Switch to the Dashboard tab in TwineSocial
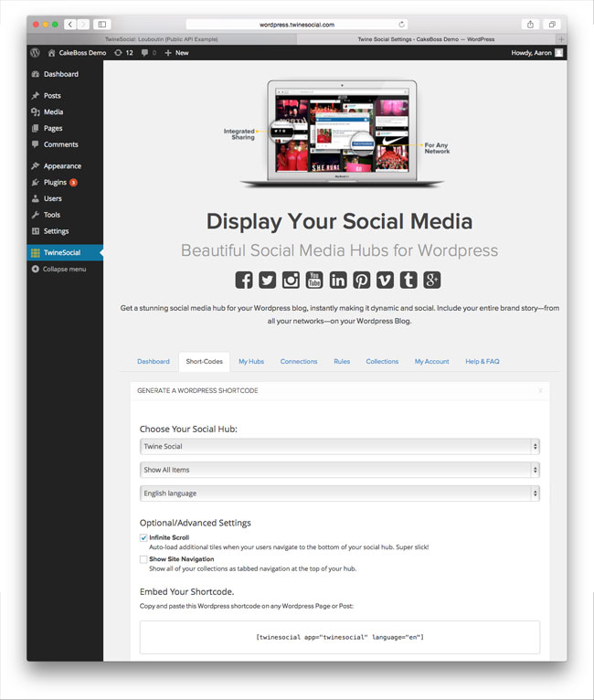This screenshot has width=594, height=700. [x=154, y=361]
